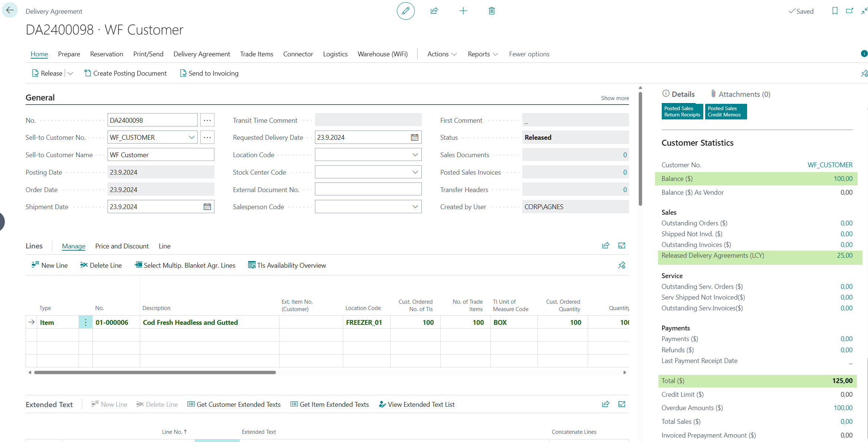Click the trash delete icon

491,11
